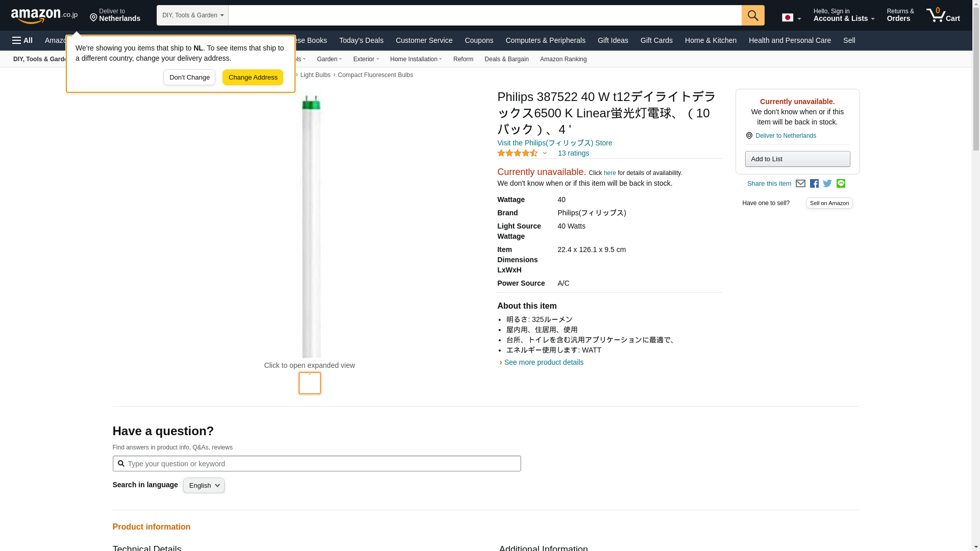Share item on Facebook icon

[814, 184]
